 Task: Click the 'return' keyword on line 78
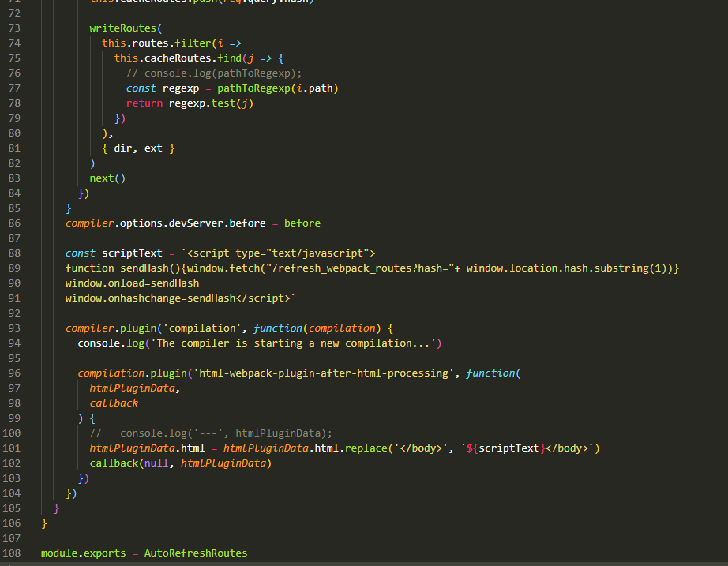click(144, 103)
